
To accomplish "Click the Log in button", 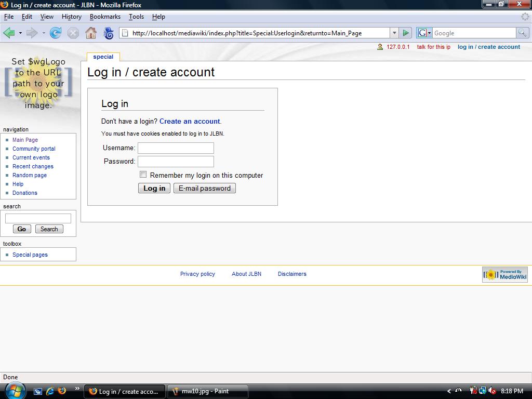I will click(x=154, y=188).
